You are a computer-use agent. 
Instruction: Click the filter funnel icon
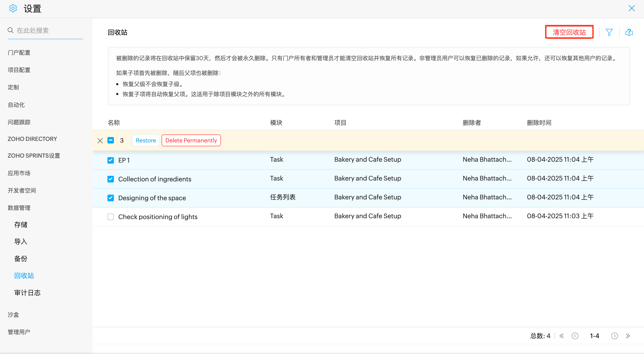click(609, 32)
